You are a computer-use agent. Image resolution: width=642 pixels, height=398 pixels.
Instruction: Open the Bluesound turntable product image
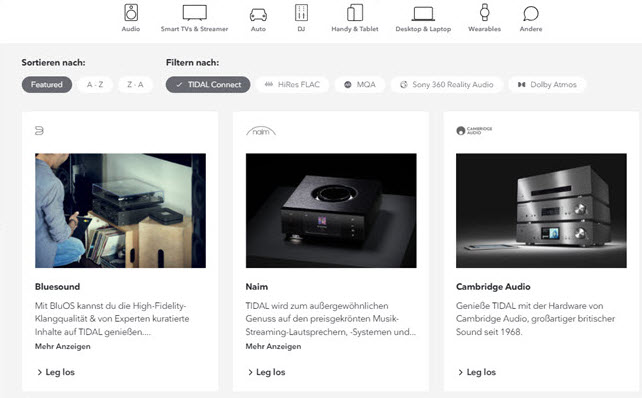click(120, 210)
